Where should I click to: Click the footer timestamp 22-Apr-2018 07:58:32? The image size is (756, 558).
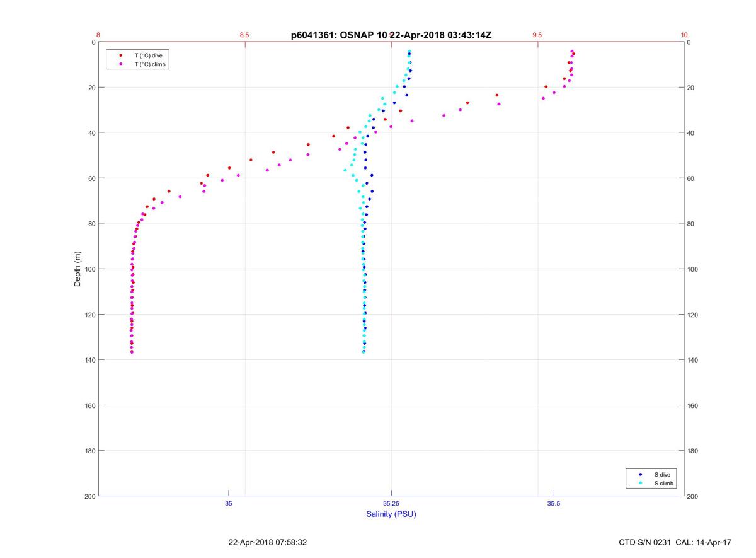(268, 542)
